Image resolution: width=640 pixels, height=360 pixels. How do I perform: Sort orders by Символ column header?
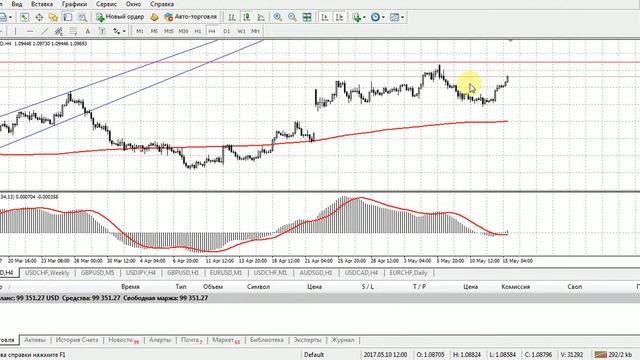(258, 287)
